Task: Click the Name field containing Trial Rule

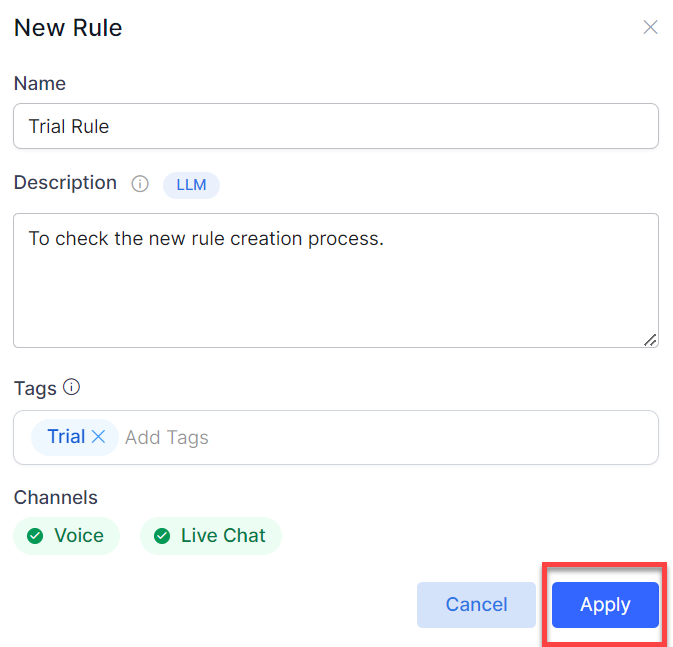Action: point(335,126)
